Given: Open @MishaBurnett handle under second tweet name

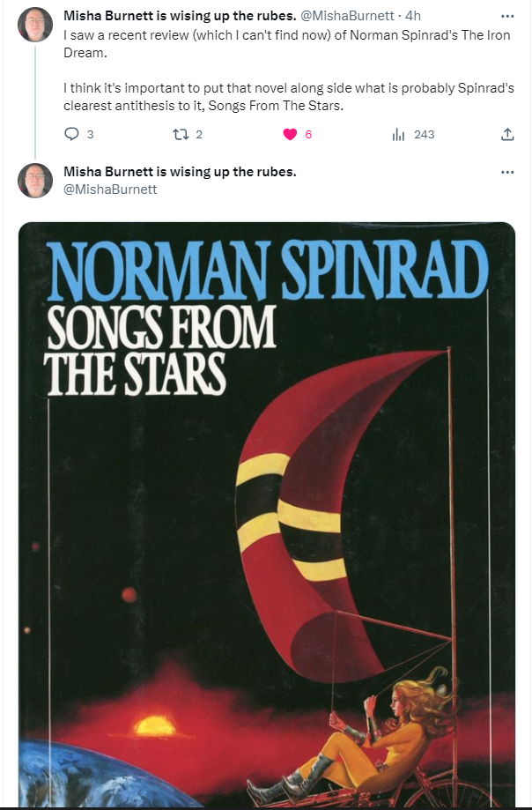Looking at the screenshot, I should (110, 189).
